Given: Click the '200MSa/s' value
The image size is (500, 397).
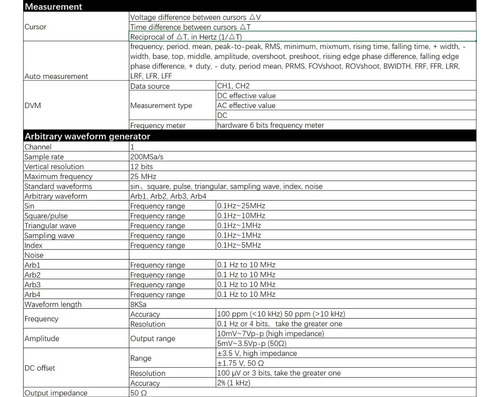Looking at the screenshot, I should (303, 157).
